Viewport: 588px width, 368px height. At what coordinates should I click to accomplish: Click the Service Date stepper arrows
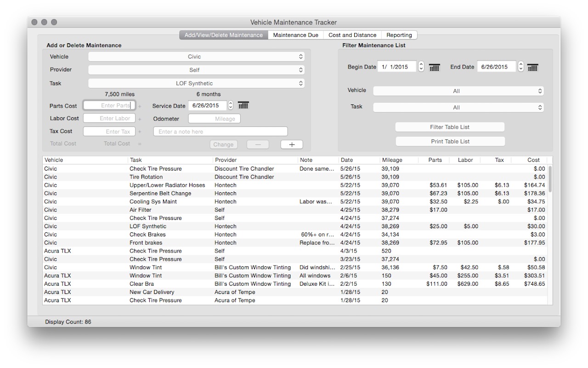(231, 106)
